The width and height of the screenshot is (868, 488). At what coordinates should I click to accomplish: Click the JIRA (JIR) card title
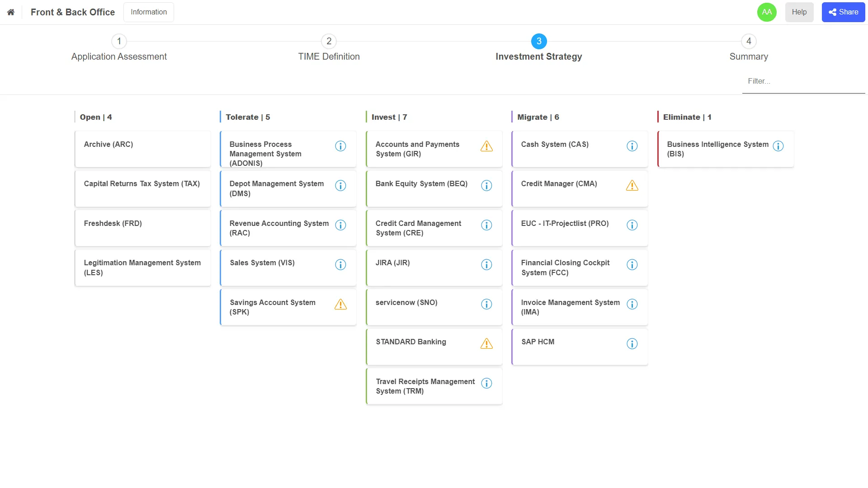click(392, 263)
